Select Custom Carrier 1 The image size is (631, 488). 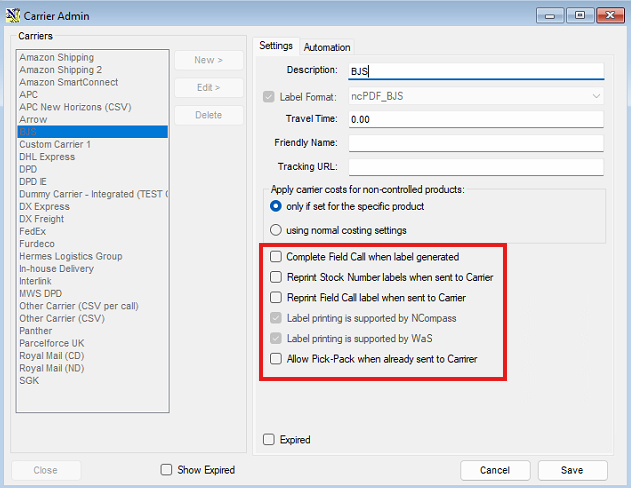[x=93, y=144]
